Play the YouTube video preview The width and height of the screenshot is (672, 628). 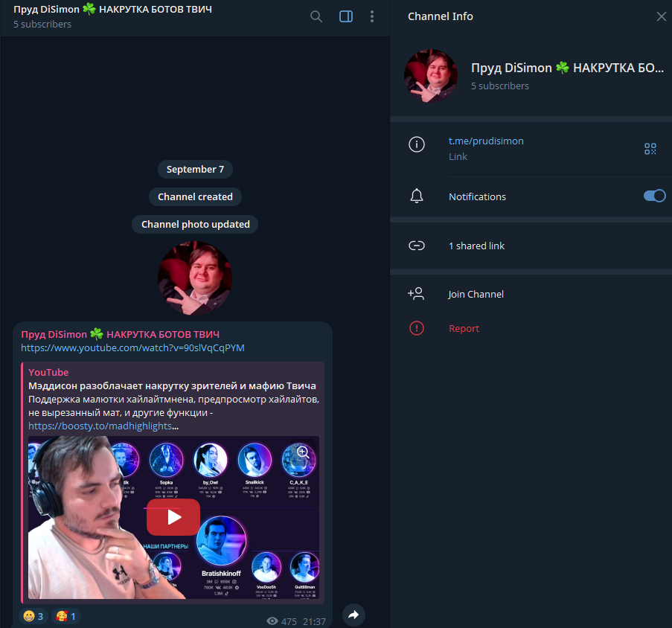click(173, 517)
